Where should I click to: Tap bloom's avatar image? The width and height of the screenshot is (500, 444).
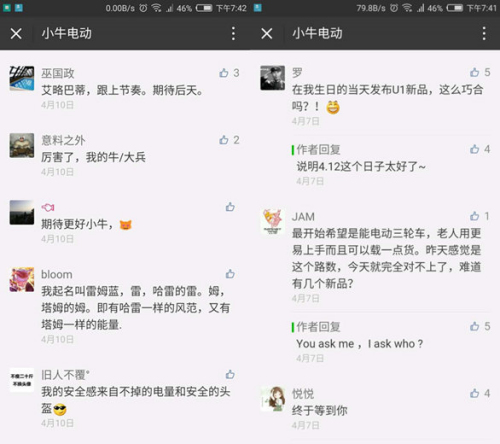(22, 280)
